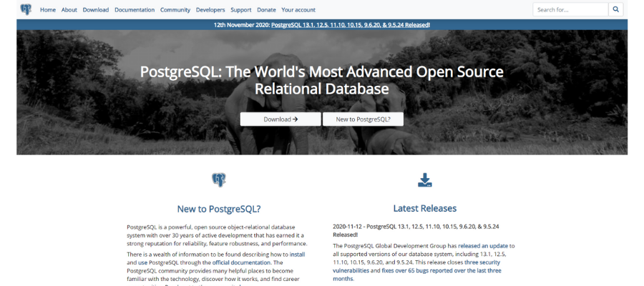Follow the use link in paragraph
The image size is (644, 286).
(x=143, y=262)
